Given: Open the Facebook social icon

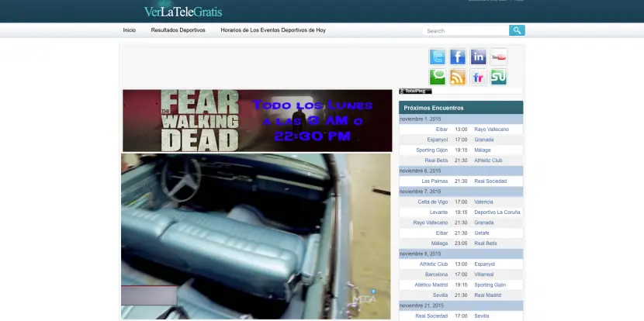Looking at the screenshot, I should coord(458,57).
